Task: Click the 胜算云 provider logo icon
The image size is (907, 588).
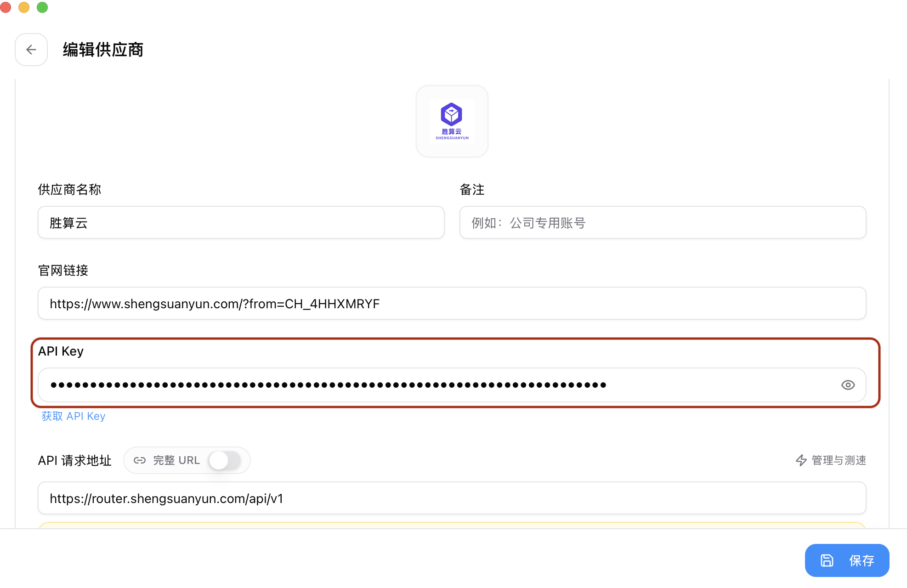Action: pos(452,121)
